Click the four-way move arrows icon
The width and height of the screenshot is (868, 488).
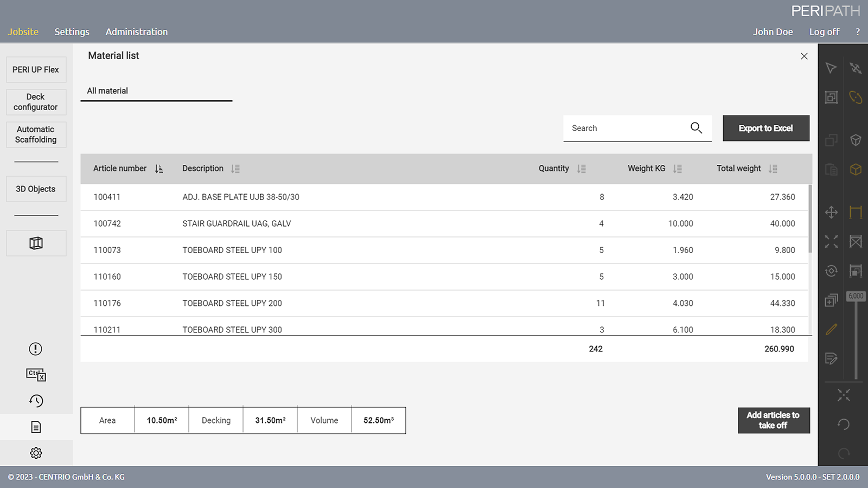(x=831, y=213)
